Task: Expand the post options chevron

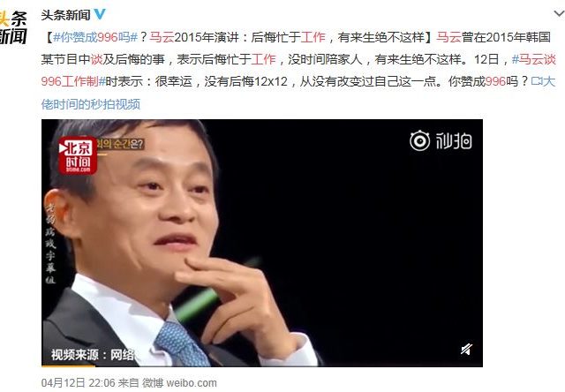Action: pos(559,14)
